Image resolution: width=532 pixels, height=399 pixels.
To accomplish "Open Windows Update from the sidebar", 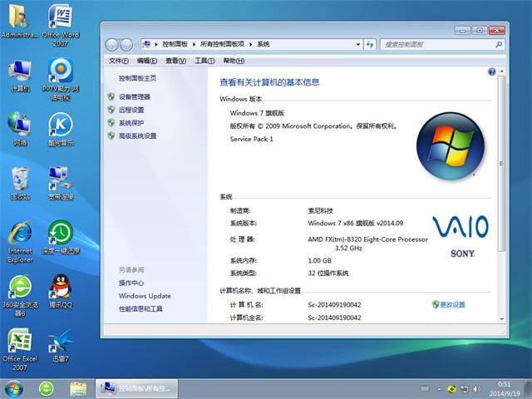I will point(144,296).
